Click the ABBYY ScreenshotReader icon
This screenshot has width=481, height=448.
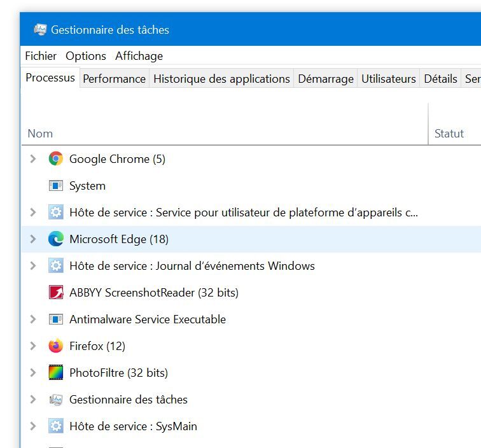coord(56,293)
